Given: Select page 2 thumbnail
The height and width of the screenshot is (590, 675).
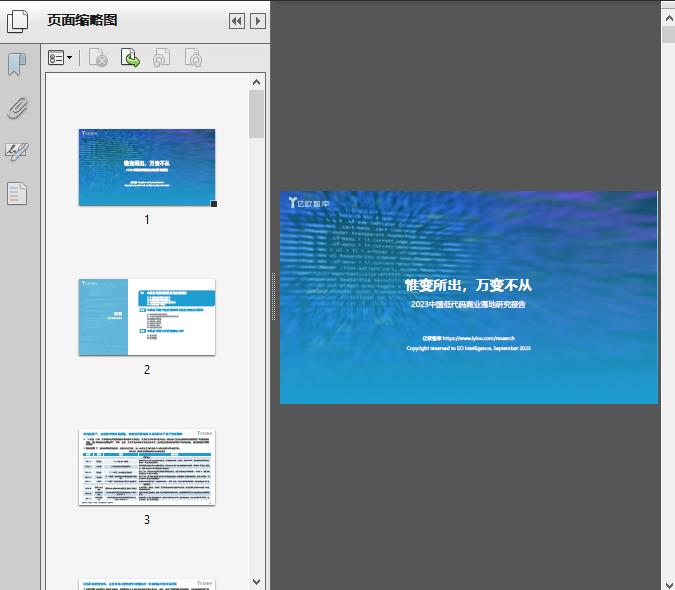Looking at the screenshot, I should coord(147,317).
